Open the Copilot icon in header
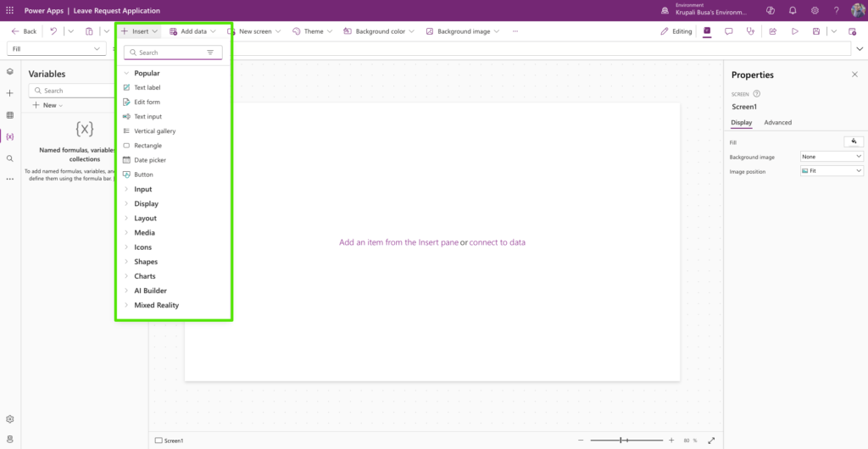Screen dimensions: 868x449 [770, 10]
